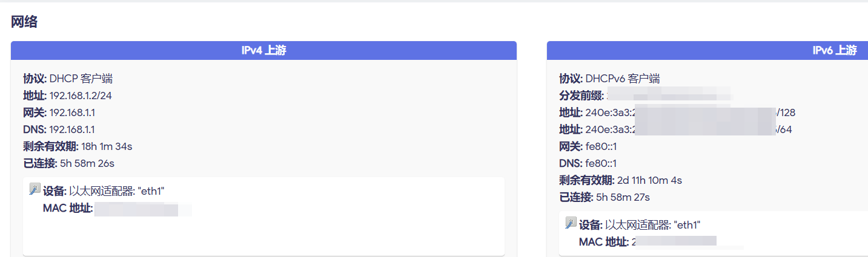Viewport: 868px width, 257px height.
Task: Select the 192.168.1.2/24 address value
Action: coord(79,96)
